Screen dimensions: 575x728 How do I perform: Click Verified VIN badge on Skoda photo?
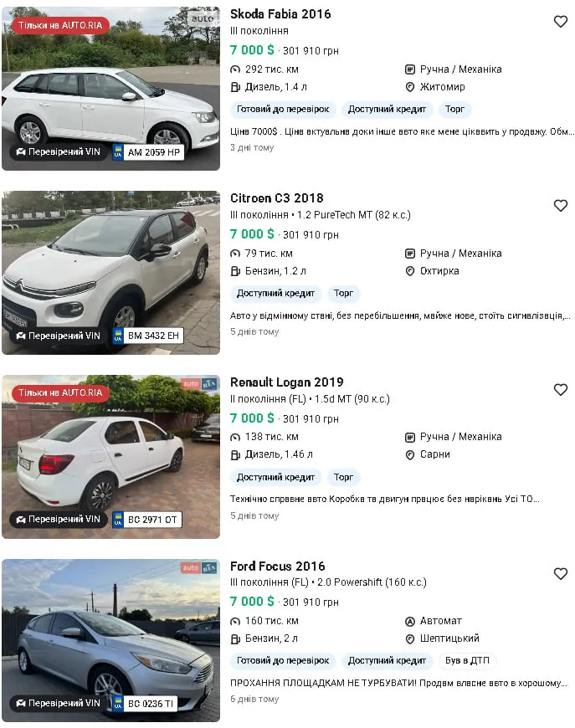pos(58,152)
